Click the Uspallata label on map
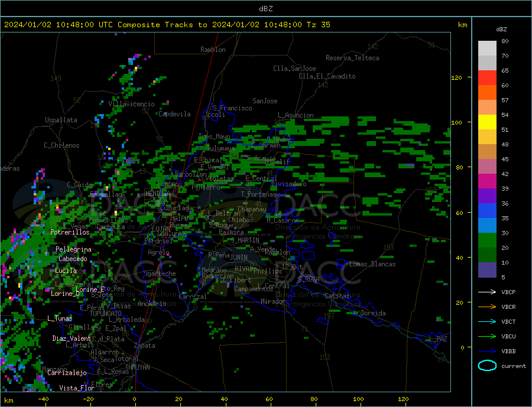 point(61,120)
